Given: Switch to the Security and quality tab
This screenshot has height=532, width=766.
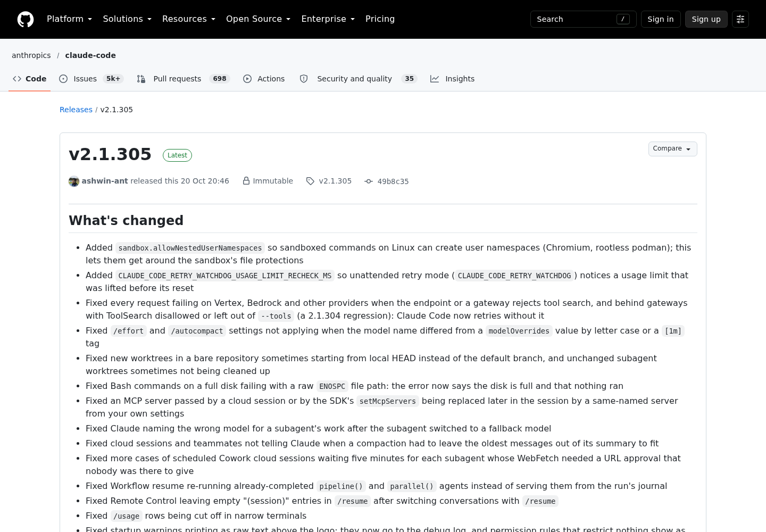Looking at the screenshot, I should pyautogui.click(x=358, y=79).
